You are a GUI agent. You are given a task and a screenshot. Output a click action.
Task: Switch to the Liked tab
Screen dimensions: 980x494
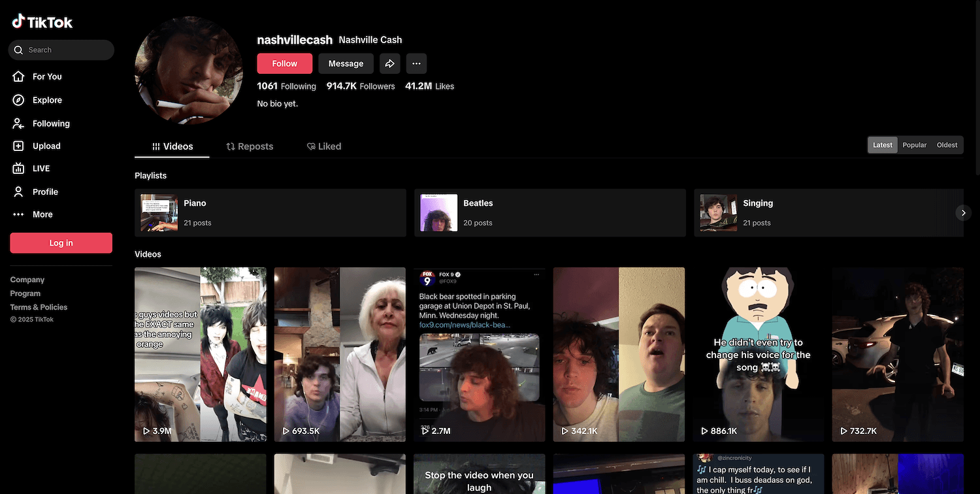324,146
